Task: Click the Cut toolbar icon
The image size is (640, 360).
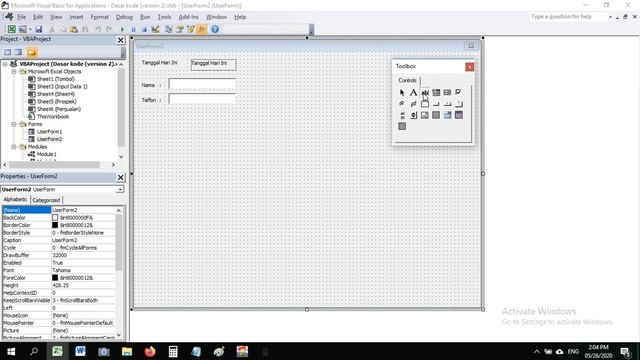Action: pos(52,29)
